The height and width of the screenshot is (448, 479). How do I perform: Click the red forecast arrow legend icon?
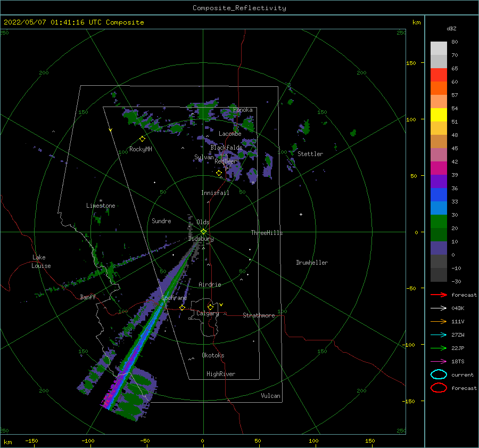(439, 295)
